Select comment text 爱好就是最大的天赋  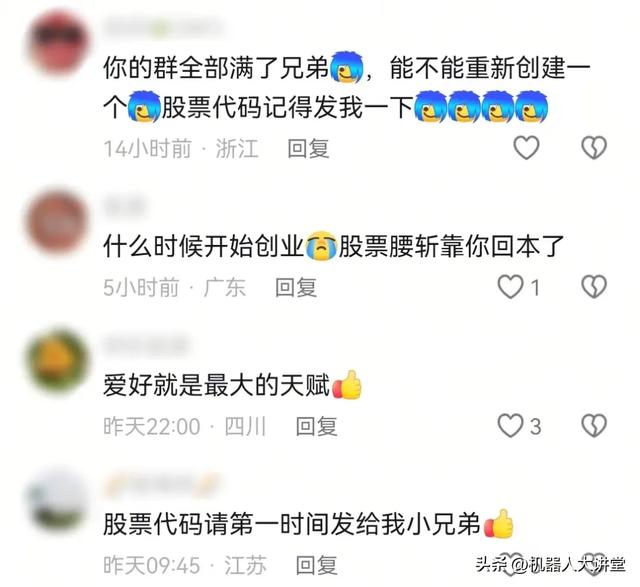(x=216, y=385)
